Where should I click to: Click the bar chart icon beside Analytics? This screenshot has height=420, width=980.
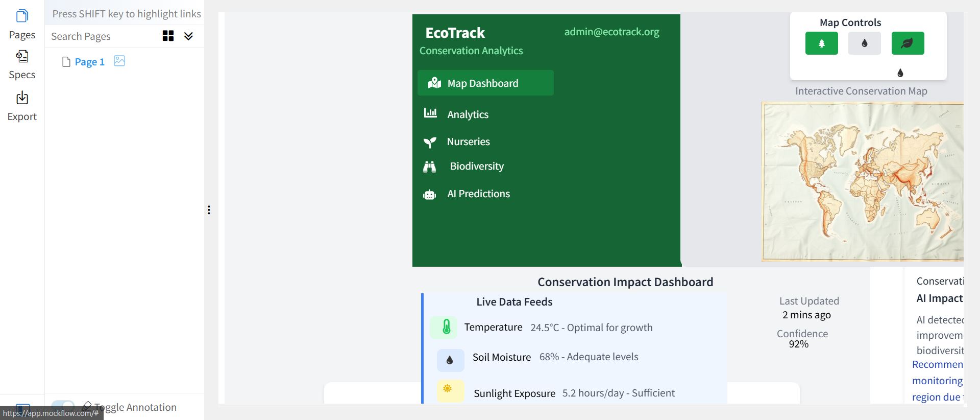click(x=430, y=113)
